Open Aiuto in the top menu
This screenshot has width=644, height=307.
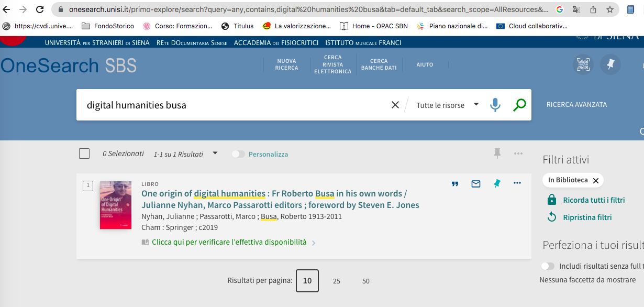pyautogui.click(x=425, y=64)
